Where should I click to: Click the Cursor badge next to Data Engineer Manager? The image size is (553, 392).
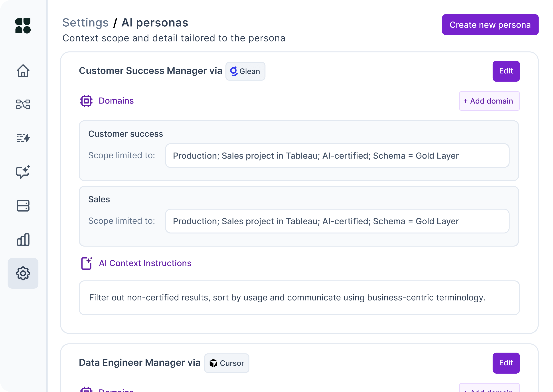(226, 363)
